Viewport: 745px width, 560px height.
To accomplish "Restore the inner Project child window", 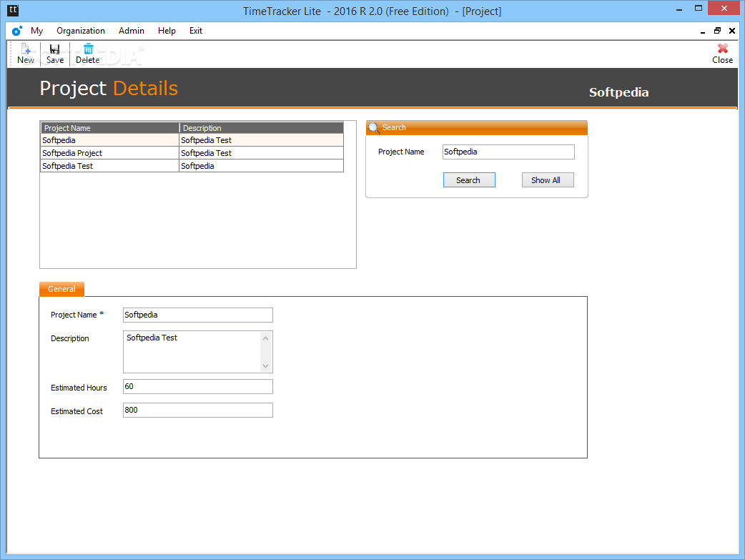I will [x=717, y=31].
